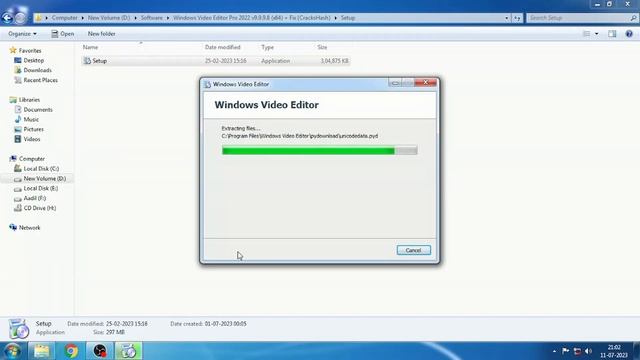Click the taskbar clock and date
The width and height of the screenshot is (640, 360).
(x=613, y=351)
